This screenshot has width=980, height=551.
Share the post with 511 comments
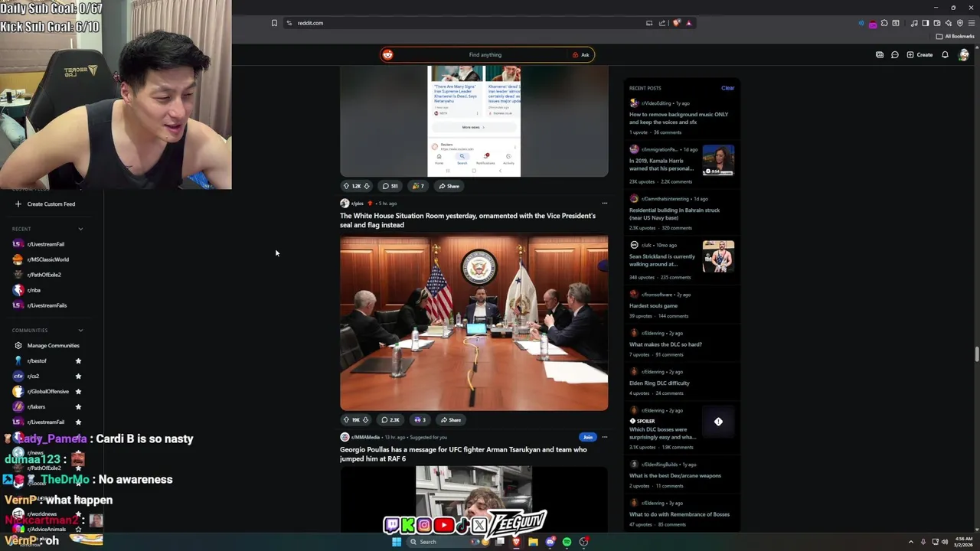coord(449,186)
